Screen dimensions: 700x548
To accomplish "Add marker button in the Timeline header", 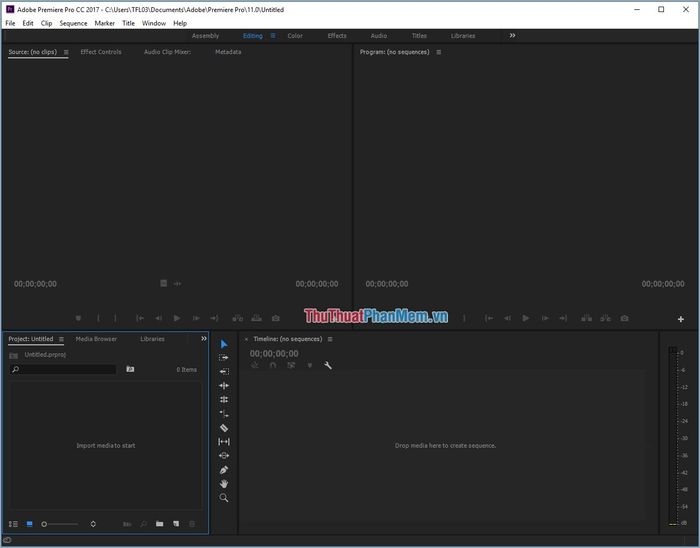I will pos(309,365).
